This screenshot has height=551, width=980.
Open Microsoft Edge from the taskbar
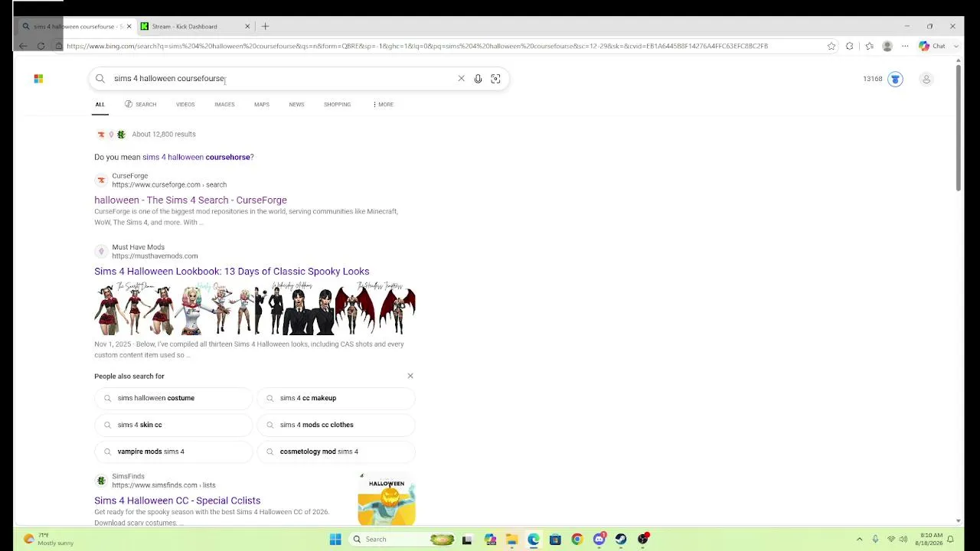(534, 540)
